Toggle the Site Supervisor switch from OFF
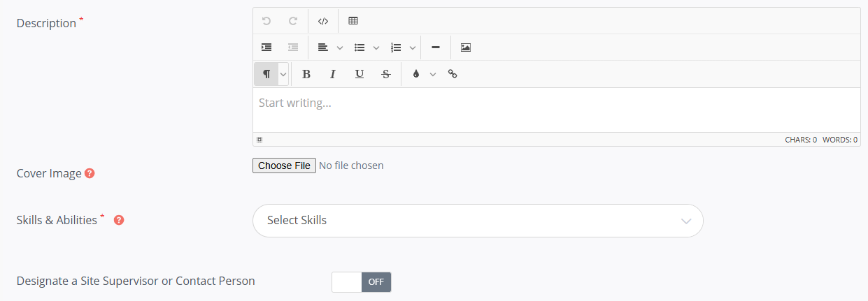 coord(362,282)
